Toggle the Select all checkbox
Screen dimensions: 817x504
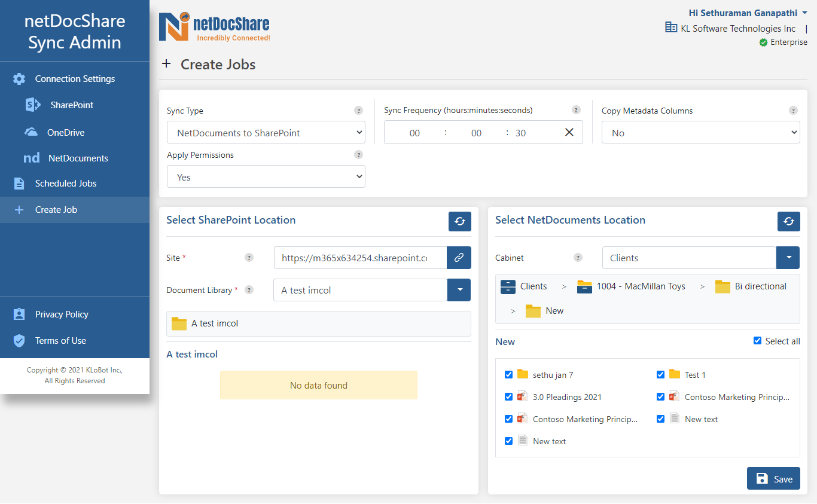758,341
